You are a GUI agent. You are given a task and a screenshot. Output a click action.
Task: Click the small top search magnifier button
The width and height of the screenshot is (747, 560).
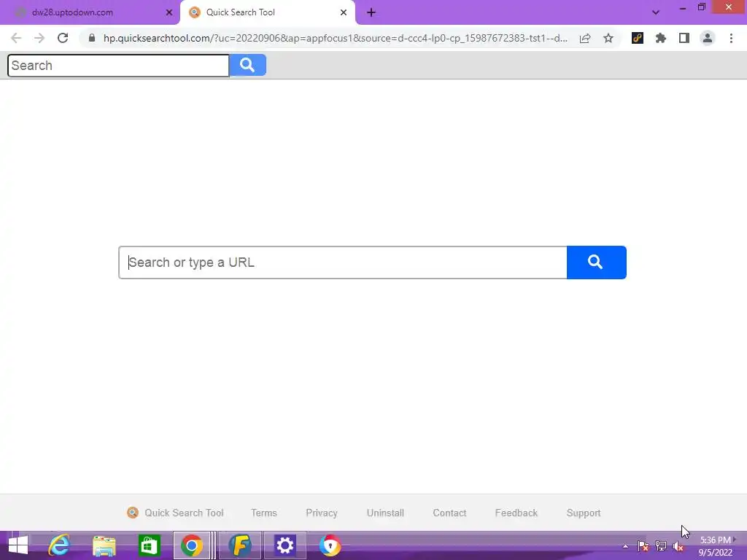click(x=247, y=65)
